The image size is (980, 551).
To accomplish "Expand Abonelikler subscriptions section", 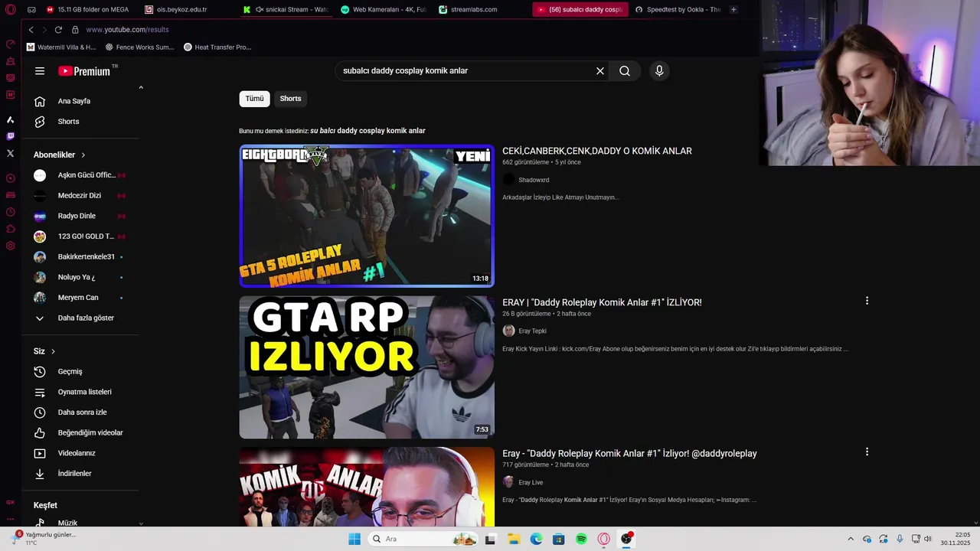I will pyautogui.click(x=60, y=155).
